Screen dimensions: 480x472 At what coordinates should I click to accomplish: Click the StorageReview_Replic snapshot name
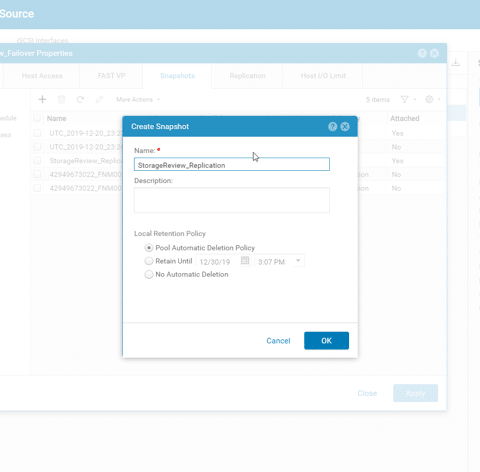click(86, 161)
